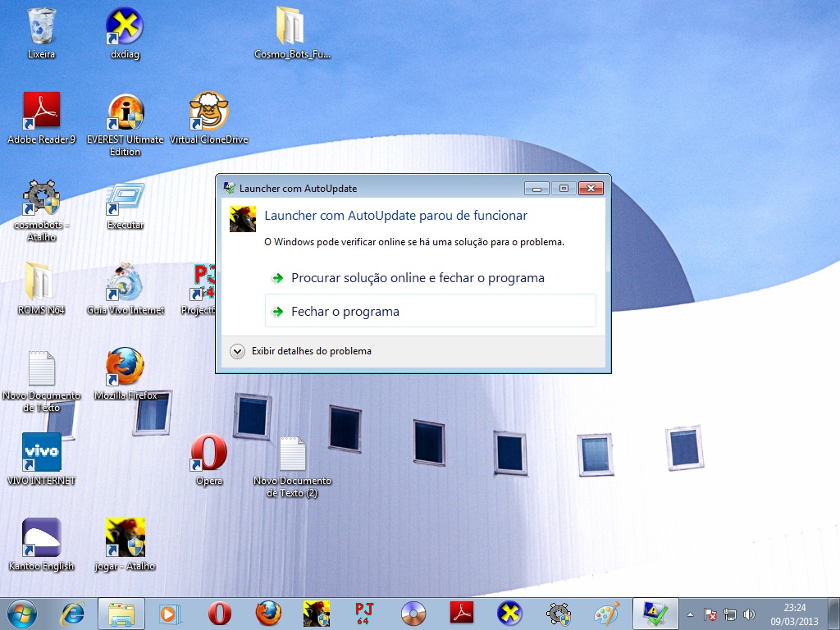Open the taskbar clock and date
Image resolution: width=840 pixels, height=630 pixels.
794,614
